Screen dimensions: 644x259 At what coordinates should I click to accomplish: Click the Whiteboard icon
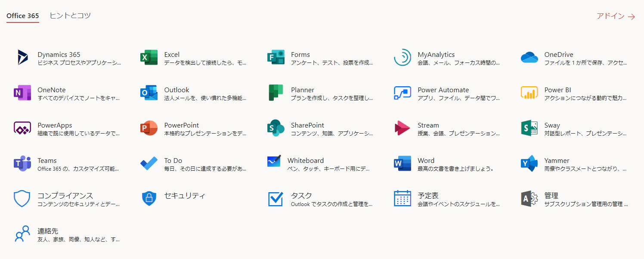[x=274, y=161]
